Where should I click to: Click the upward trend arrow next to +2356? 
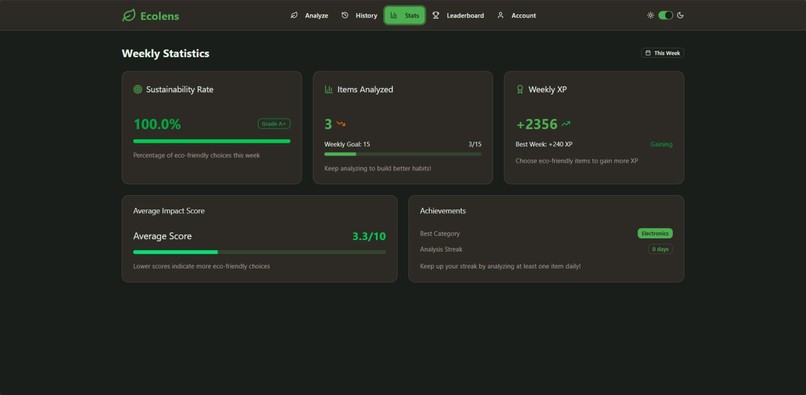566,124
